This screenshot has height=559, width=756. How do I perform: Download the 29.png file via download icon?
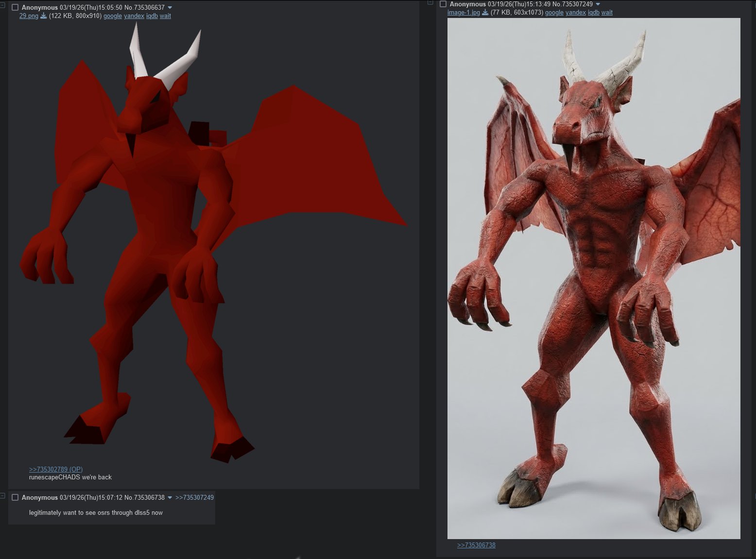[43, 16]
